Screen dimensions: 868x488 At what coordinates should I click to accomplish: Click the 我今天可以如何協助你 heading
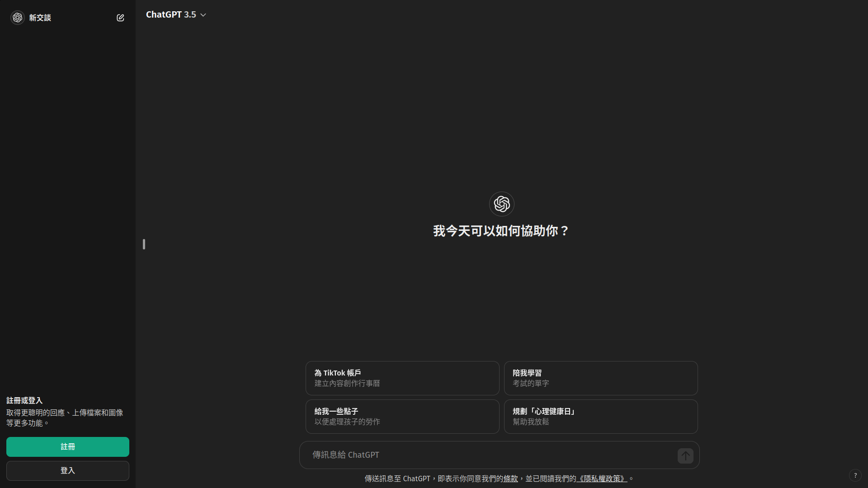tap(501, 231)
